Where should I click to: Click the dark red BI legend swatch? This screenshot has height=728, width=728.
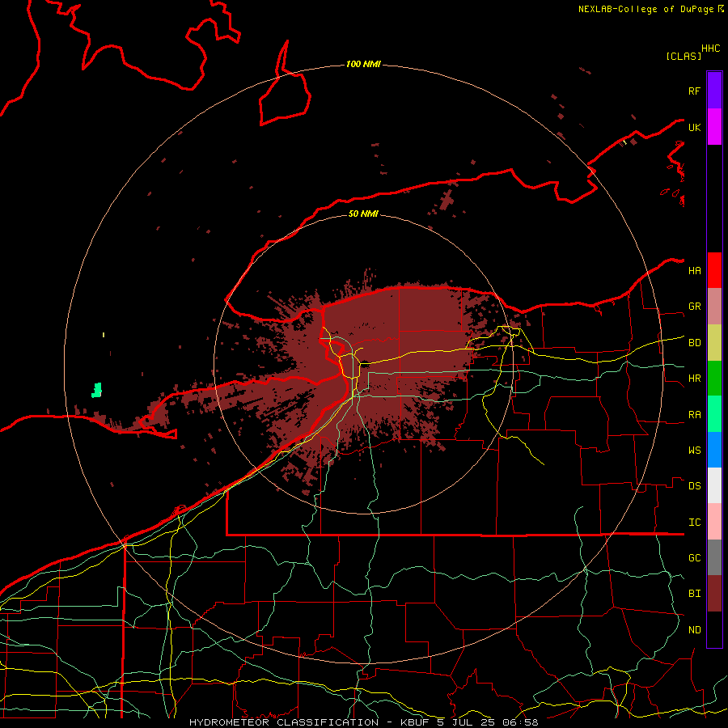(x=714, y=594)
